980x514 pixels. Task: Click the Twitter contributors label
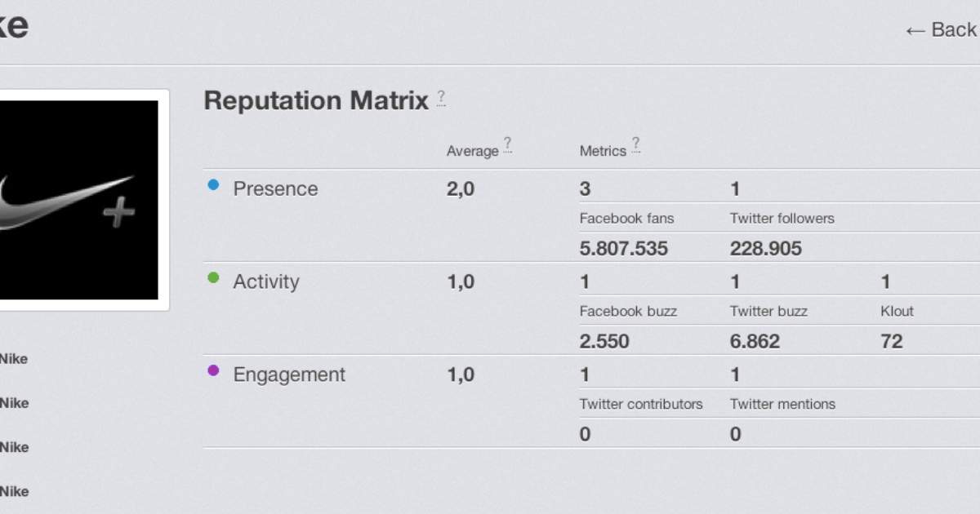click(641, 405)
